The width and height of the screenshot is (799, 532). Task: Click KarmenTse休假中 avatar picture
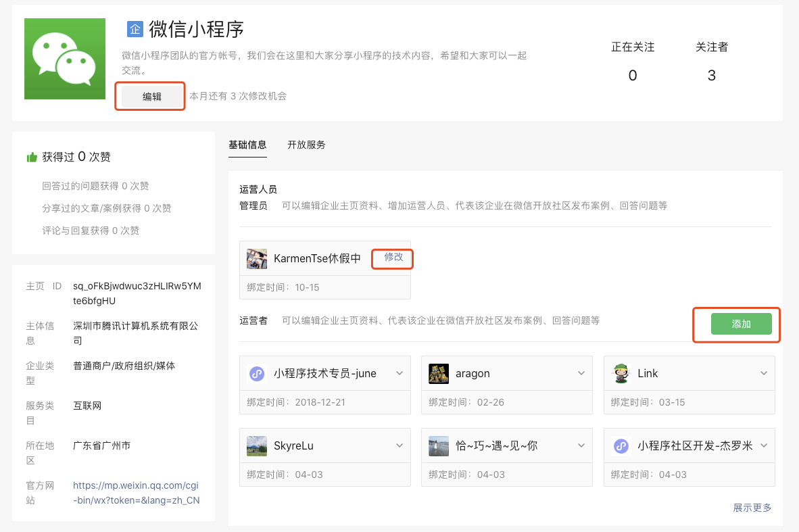click(257, 258)
